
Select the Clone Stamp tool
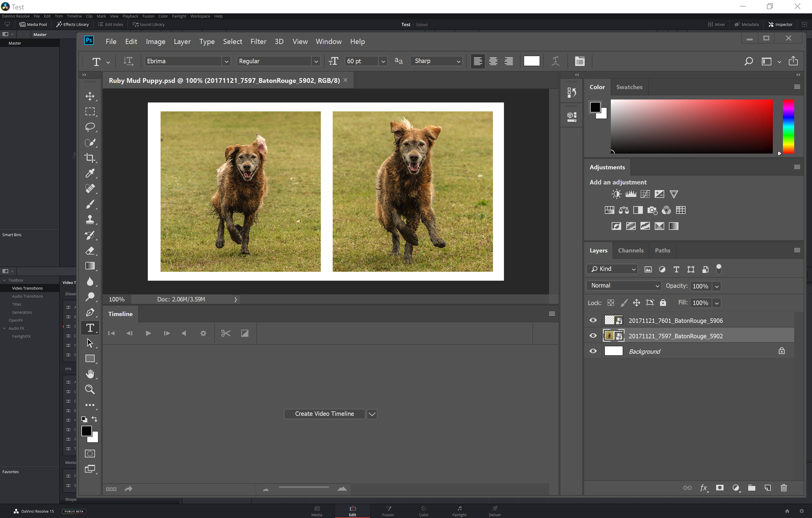[90, 220]
